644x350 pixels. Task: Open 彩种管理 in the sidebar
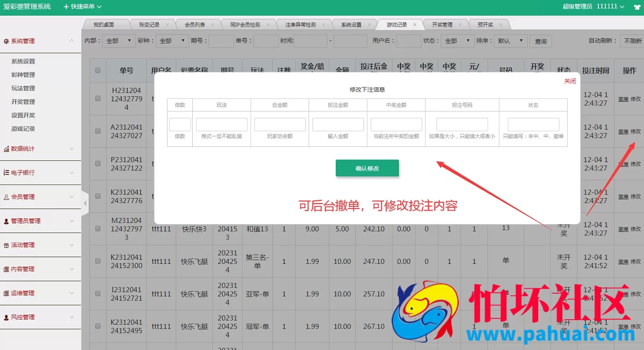23,75
